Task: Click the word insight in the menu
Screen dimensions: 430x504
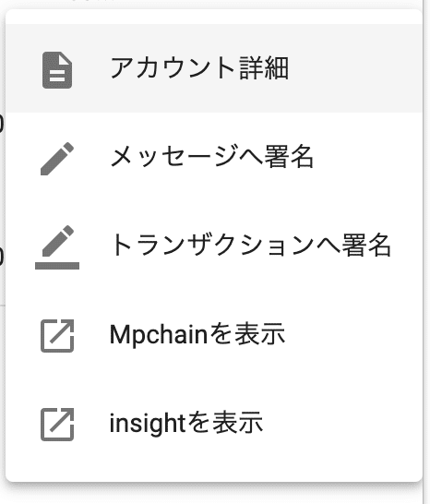Action: coord(148,424)
